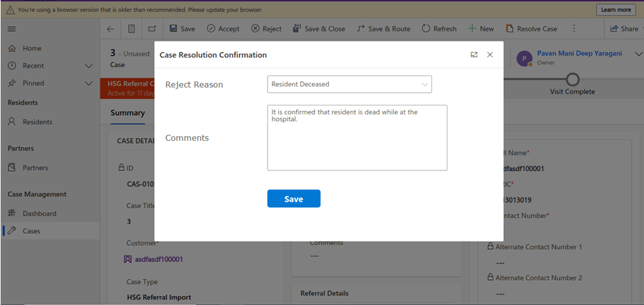Open Dashboard from the navigation pane
The image size is (644, 305).
pos(39,214)
